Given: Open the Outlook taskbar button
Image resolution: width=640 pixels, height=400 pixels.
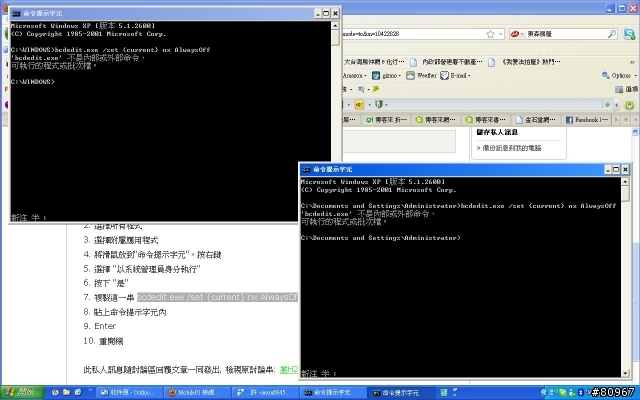Looking at the screenshot, I should 128,393.
